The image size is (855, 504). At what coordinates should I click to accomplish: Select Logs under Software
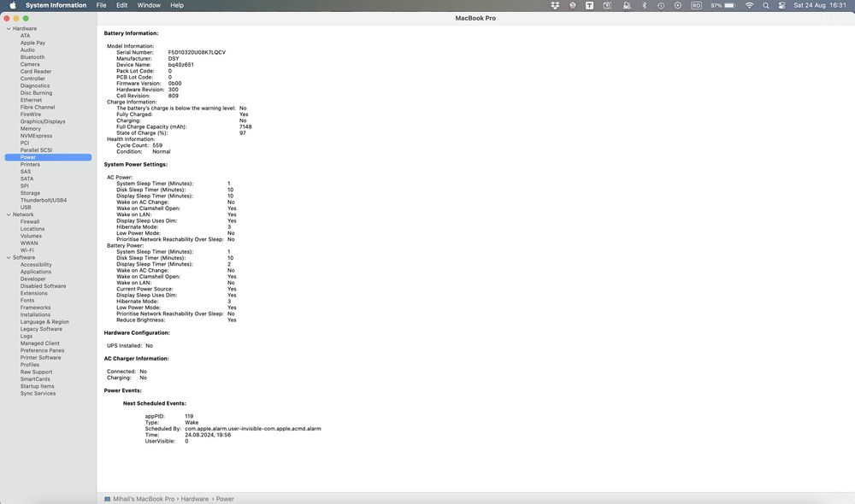tap(27, 337)
